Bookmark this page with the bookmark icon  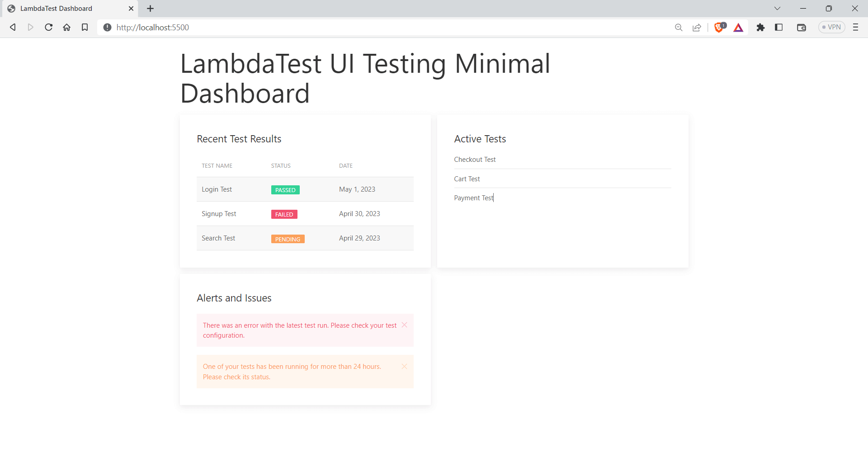(85, 28)
